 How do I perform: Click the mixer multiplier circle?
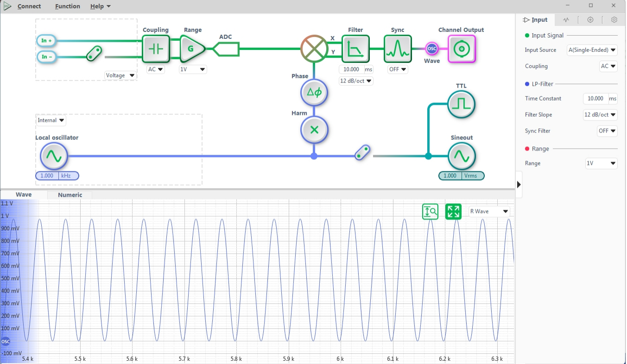[314, 49]
